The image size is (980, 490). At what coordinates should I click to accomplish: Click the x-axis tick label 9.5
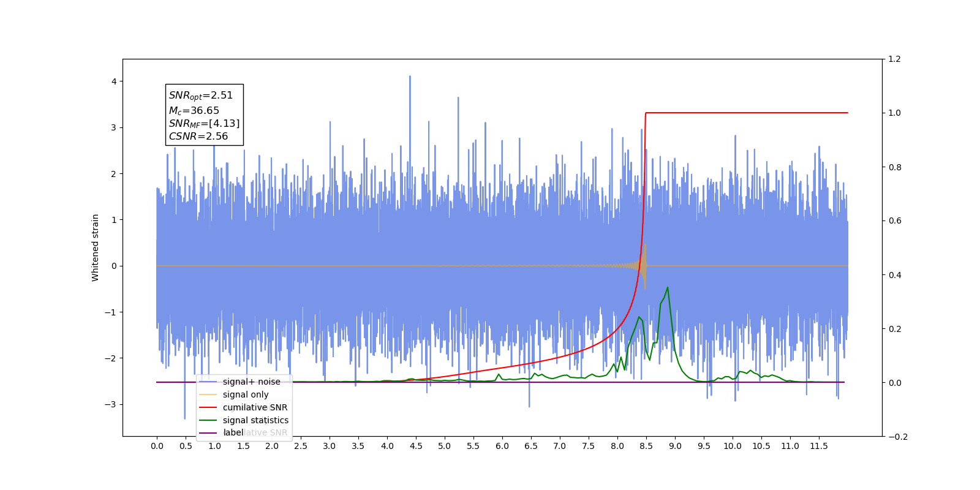pyautogui.click(x=704, y=446)
